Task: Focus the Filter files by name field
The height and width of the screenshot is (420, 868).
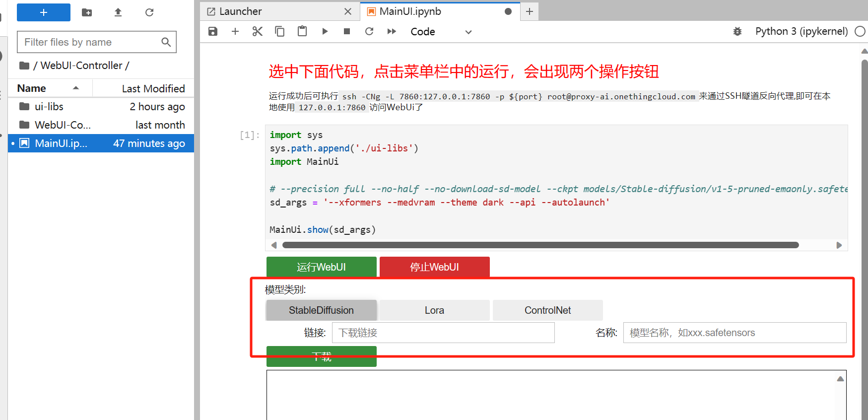Action: click(x=97, y=42)
